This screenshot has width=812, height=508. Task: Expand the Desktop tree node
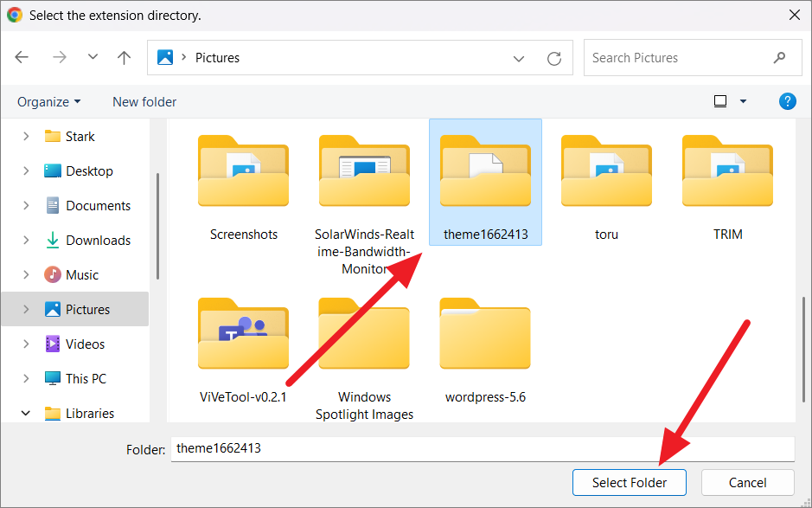26,170
